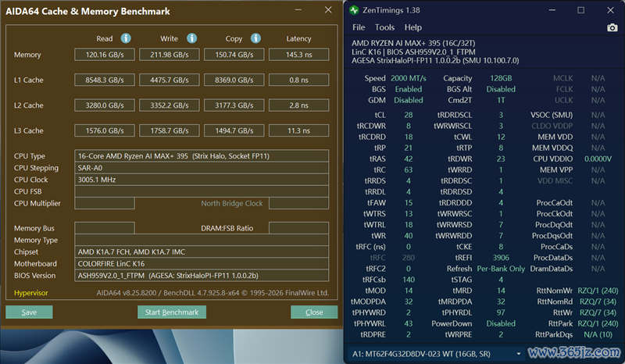Click the CPU Clock field 3005.1 MHz
This screenshot has height=364, width=625.
point(202,180)
